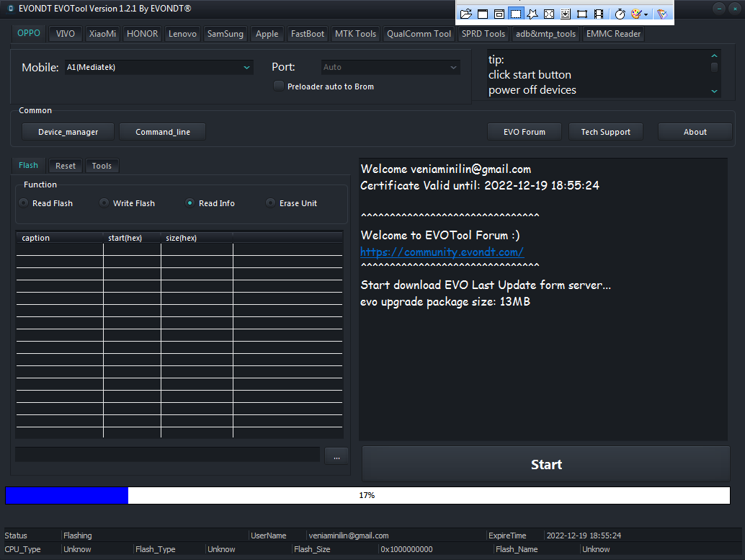Open the Apple tab
The image size is (745, 560).
click(267, 34)
